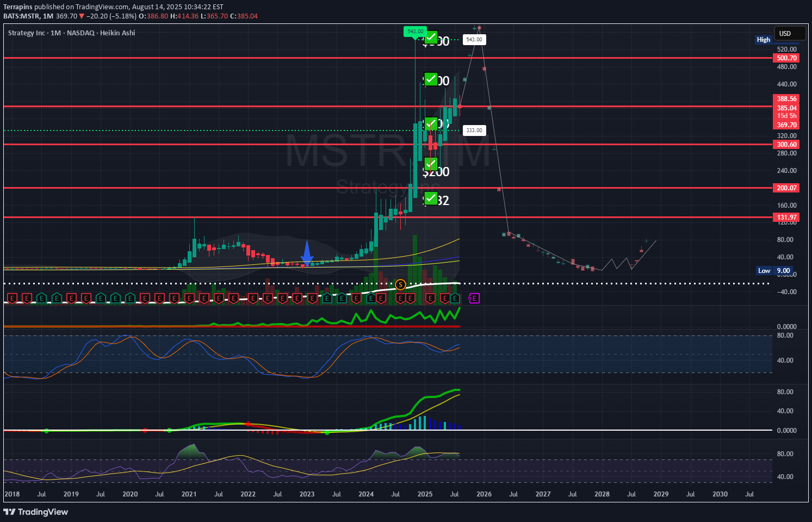
Task: Click the 2018 time axis label
Action: coord(11,494)
